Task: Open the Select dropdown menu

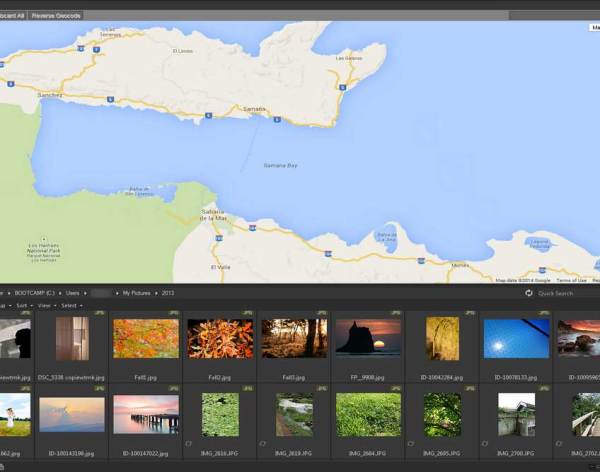Action: click(72, 305)
